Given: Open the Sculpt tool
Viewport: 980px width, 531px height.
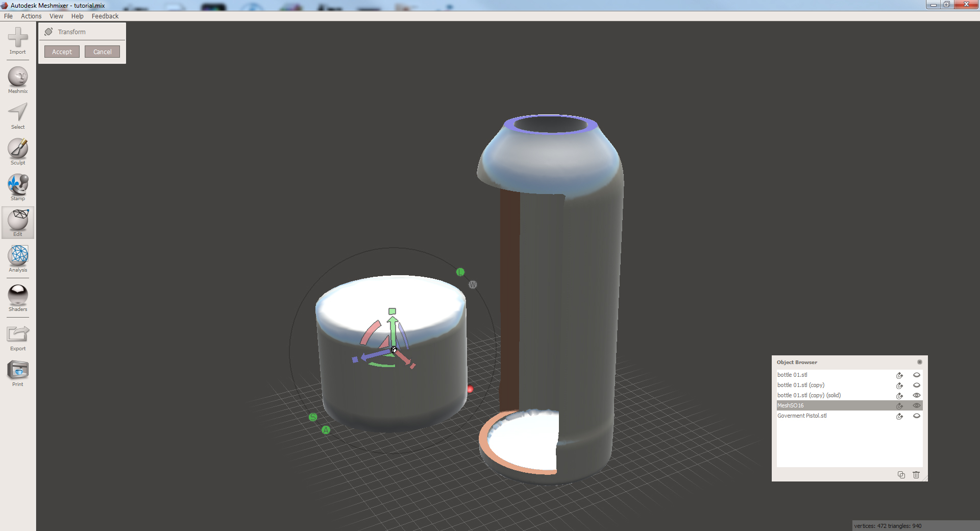Looking at the screenshot, I should pyautogui.click(x=18, y=152).
